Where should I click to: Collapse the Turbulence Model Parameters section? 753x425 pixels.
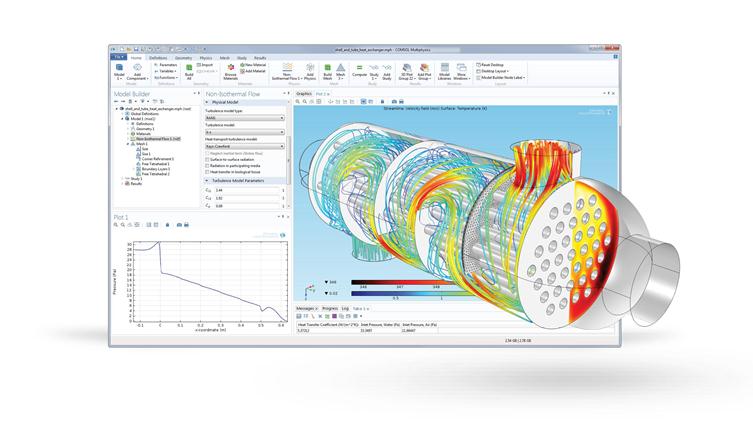206,180
